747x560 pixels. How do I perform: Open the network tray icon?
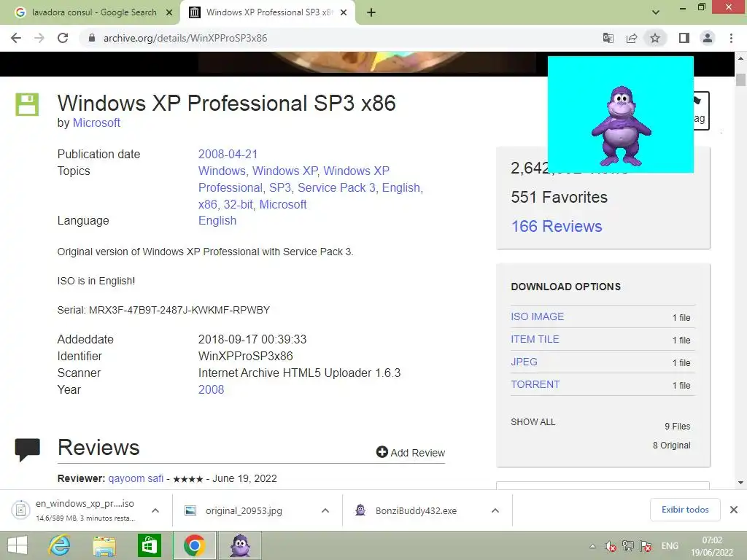(x=628, y=546)
